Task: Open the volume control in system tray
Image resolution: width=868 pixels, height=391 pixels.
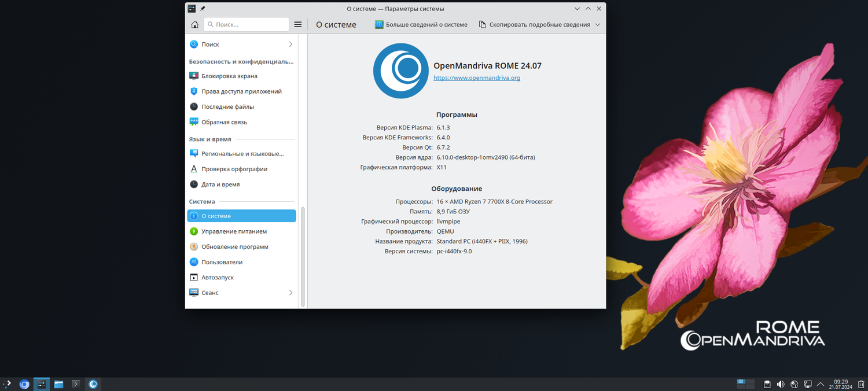Action: [x=781, y=384]
